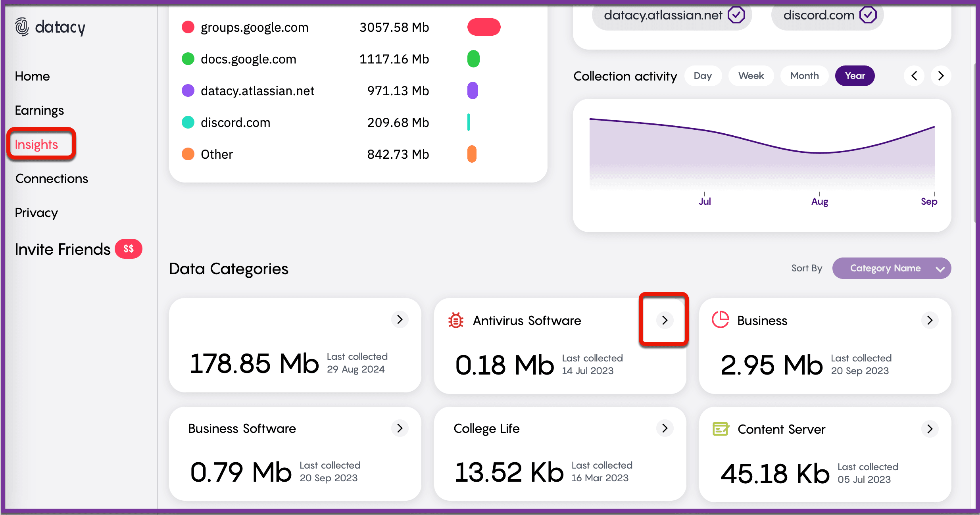Click the Jul marker on activity chart
Image resolution: width=980 pixels, height=515 pixels.
[x=705, y=201]
